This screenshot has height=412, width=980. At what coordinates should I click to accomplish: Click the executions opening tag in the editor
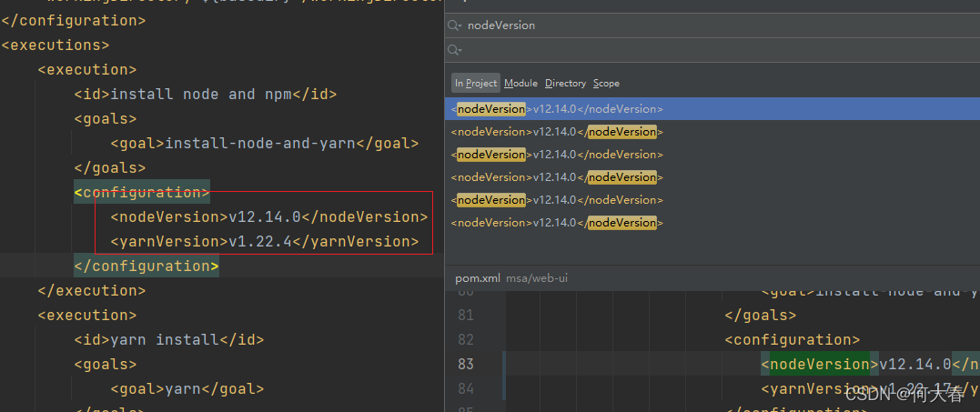pyautogui.click(x=55, y=45)
